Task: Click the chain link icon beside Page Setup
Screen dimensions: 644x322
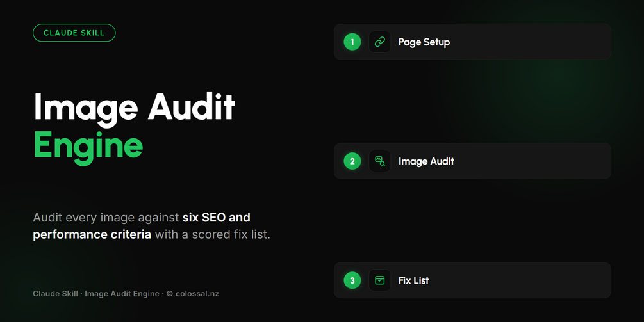Action: click(x=379, y=42)
